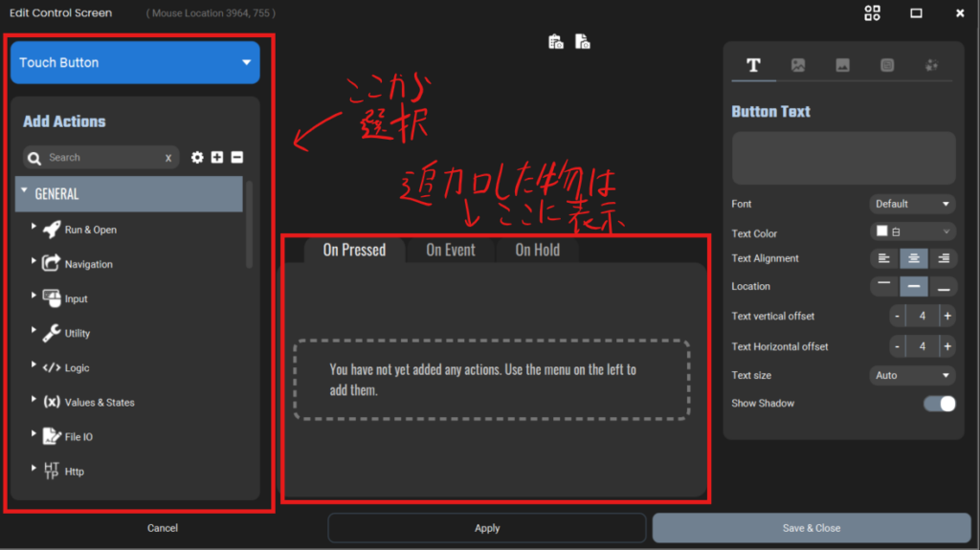Click the grid layout icon in the title bar
The width and height of the screenshot is (980, 550).
pos(872,13)
